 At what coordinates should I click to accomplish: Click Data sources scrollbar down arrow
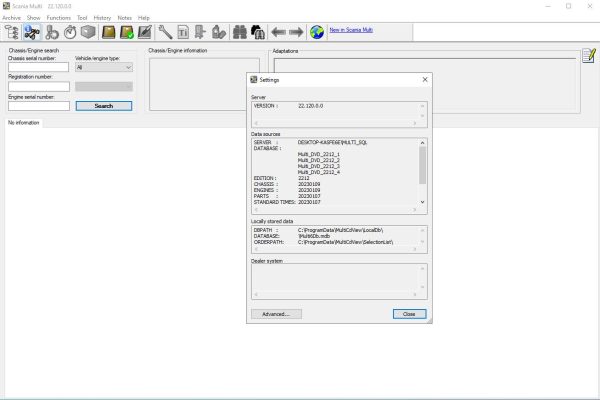[422, 202]
